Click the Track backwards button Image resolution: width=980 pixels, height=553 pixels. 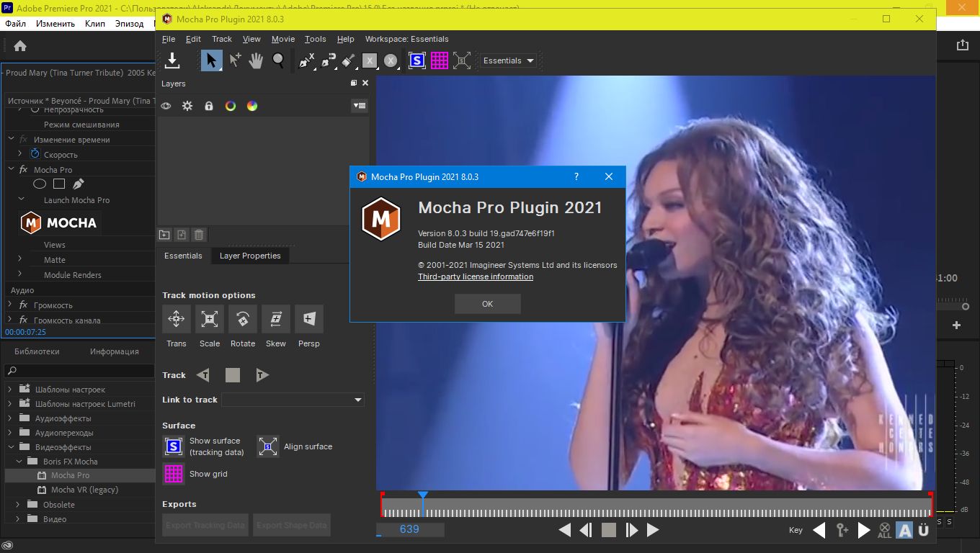point(203,375)
